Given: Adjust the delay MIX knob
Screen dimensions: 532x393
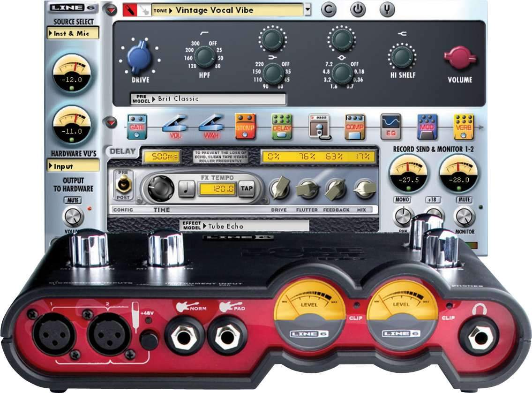Looking at the screenshot, I should point(364,189).
